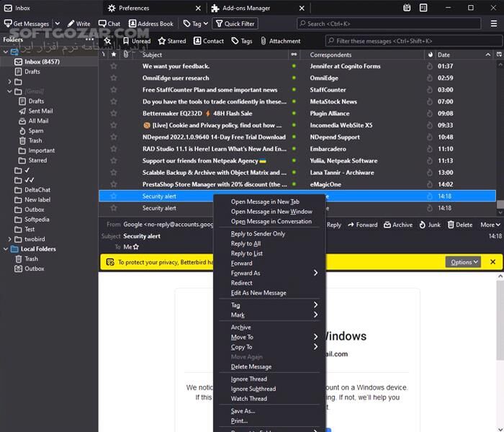
Task: Open the calendar icon in the tab bar
Action: [407, 8]
